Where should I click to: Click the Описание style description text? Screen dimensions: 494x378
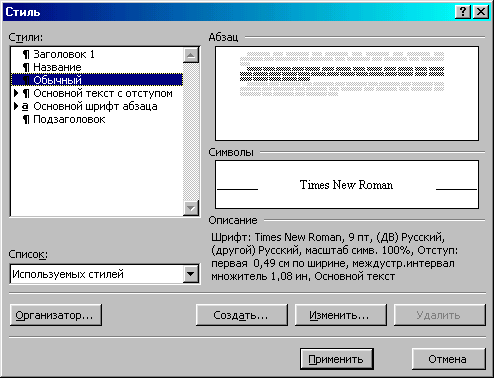click(334, 257)
